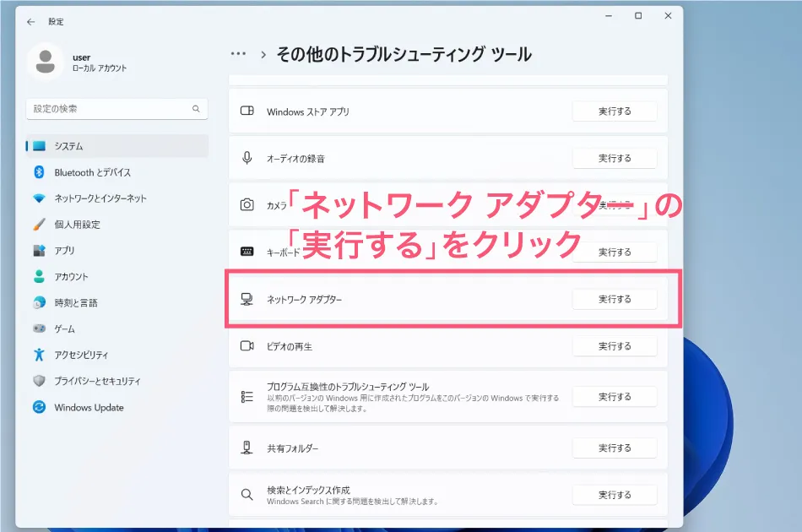
Task: Run the ネットワーク アダプター troubleshooter
Action: coord(615,298)
